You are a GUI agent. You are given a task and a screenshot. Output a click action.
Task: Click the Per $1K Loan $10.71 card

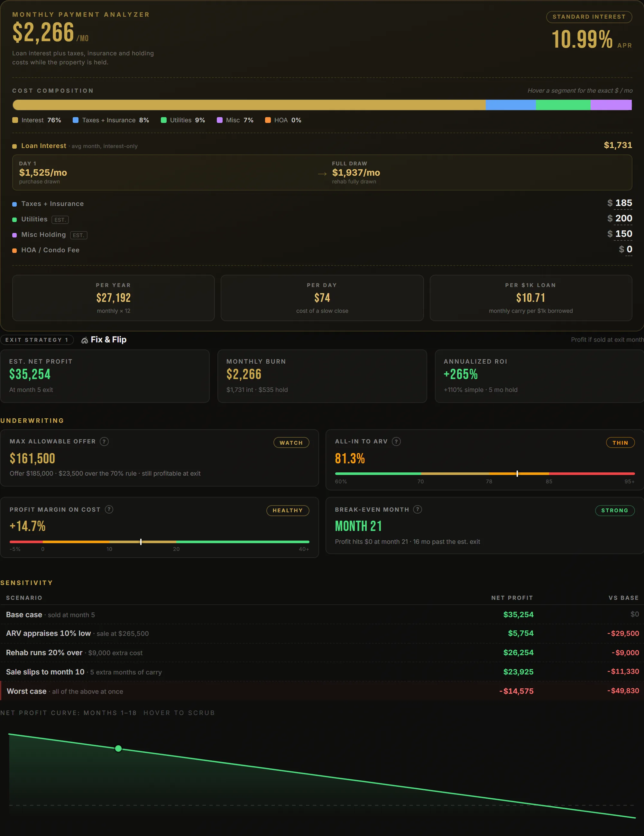(531, 298)
